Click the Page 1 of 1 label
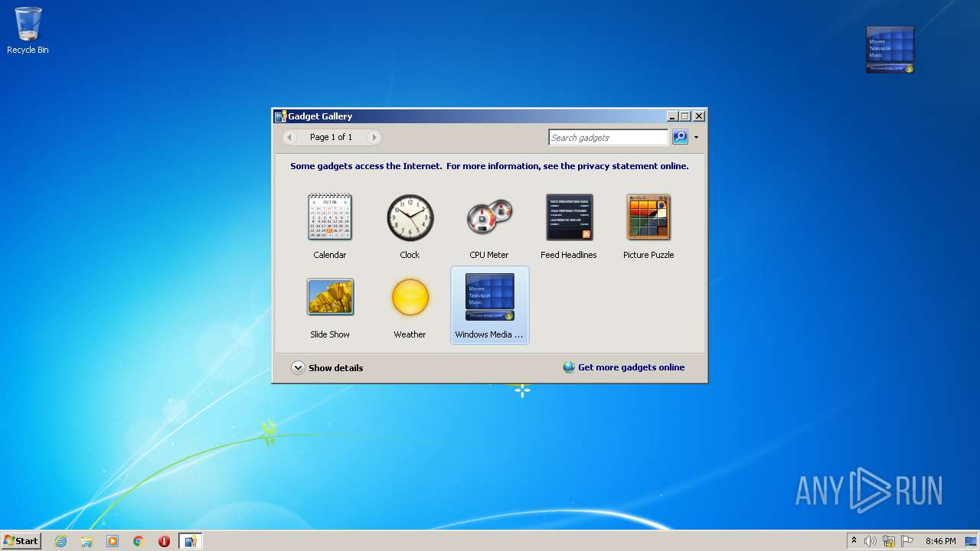The image size is (980, 551). coord(332,137)
